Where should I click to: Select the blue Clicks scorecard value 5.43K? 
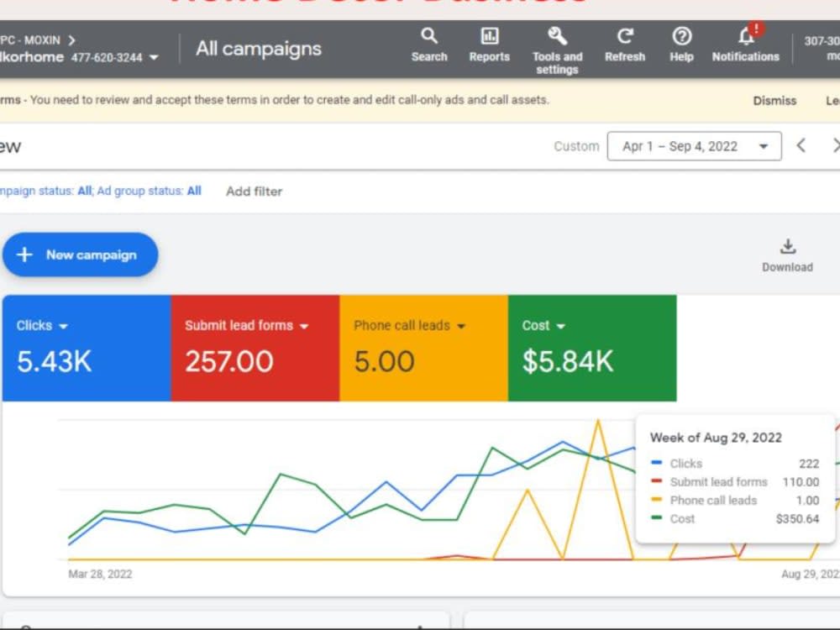54,361
